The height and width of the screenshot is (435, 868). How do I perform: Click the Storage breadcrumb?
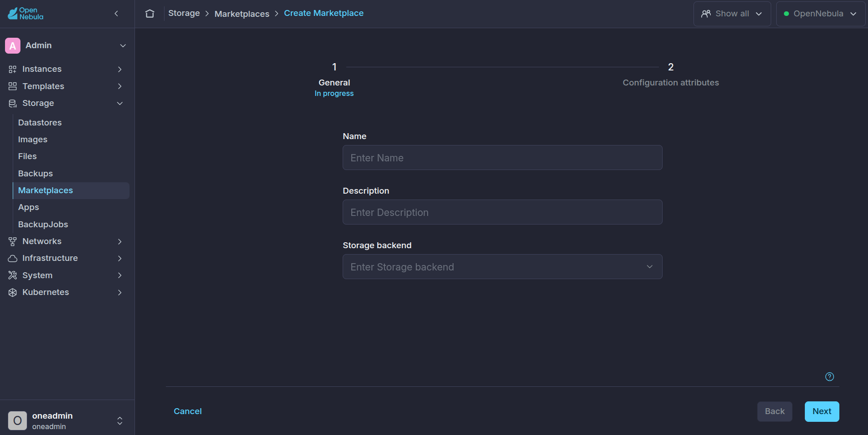pos(184,13)
